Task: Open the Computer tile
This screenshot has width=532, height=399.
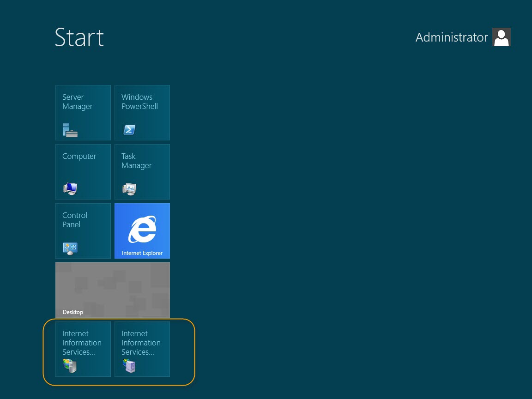Action: [83, 172]
